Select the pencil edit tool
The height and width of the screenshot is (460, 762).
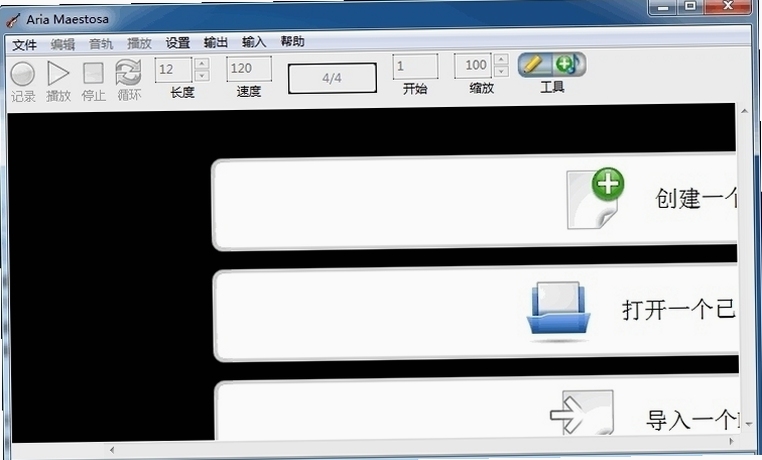pos(535,65)
